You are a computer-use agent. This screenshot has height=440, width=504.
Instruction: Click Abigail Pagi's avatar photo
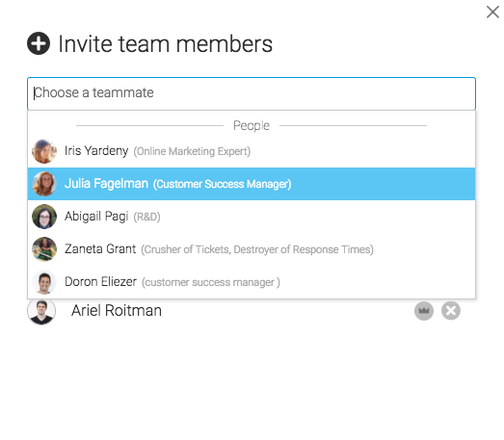(44, 217)
